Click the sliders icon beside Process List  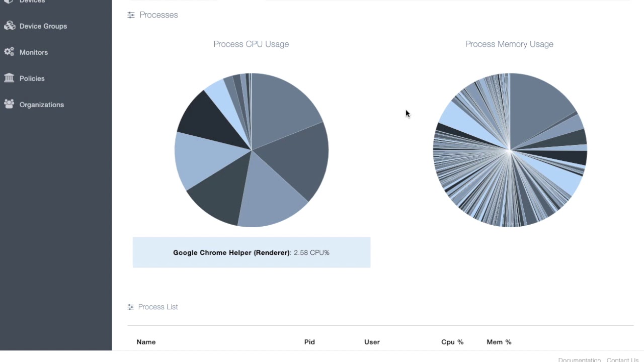tap(130, 307)
